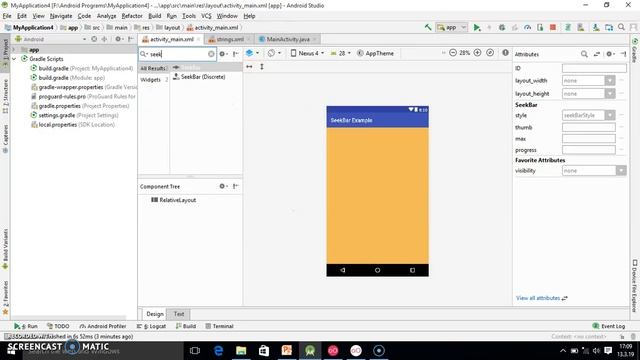Open the Tools menu
Viewport: 640px width, 360px height.
189,16
